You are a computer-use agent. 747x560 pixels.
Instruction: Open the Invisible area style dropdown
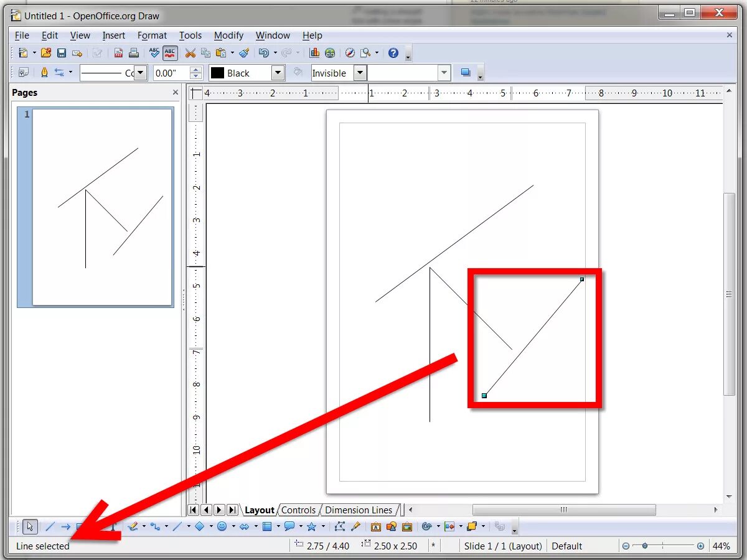(x=360, y=73)
